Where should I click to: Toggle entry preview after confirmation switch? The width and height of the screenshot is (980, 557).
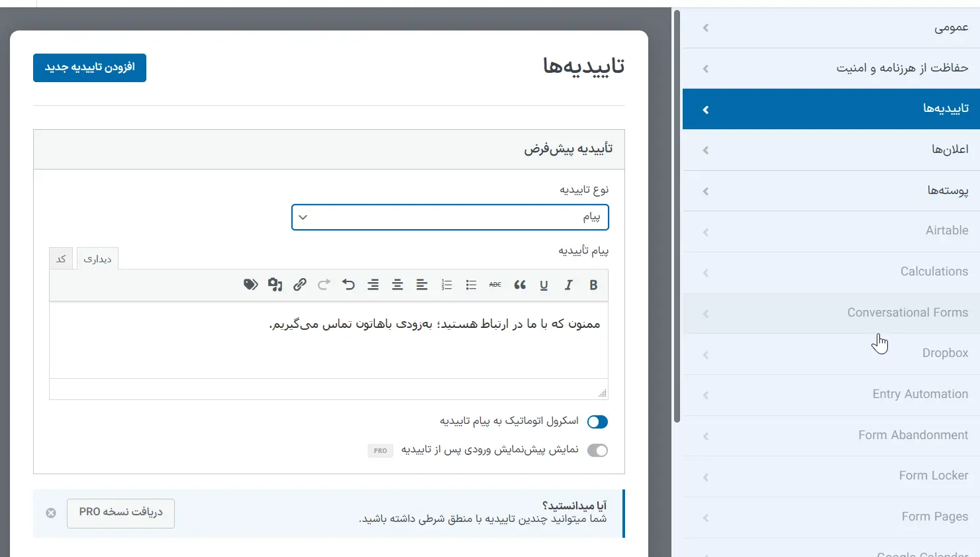coord(597,450)
